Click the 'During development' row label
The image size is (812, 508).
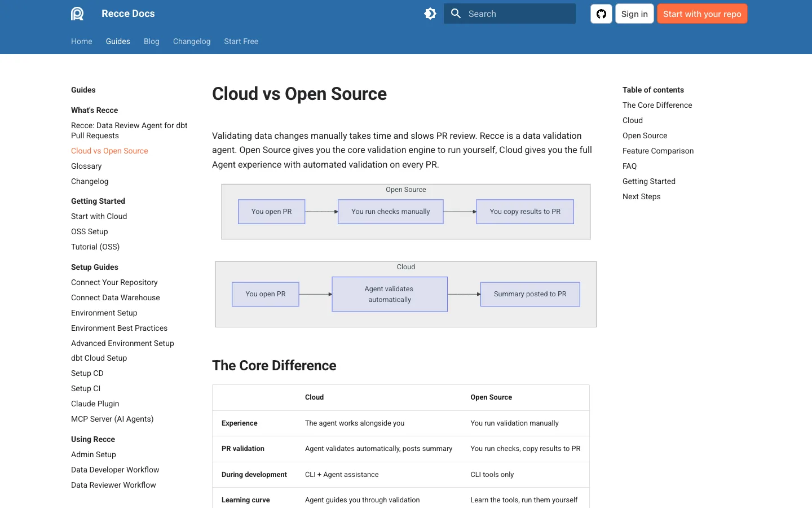[254, 475]
